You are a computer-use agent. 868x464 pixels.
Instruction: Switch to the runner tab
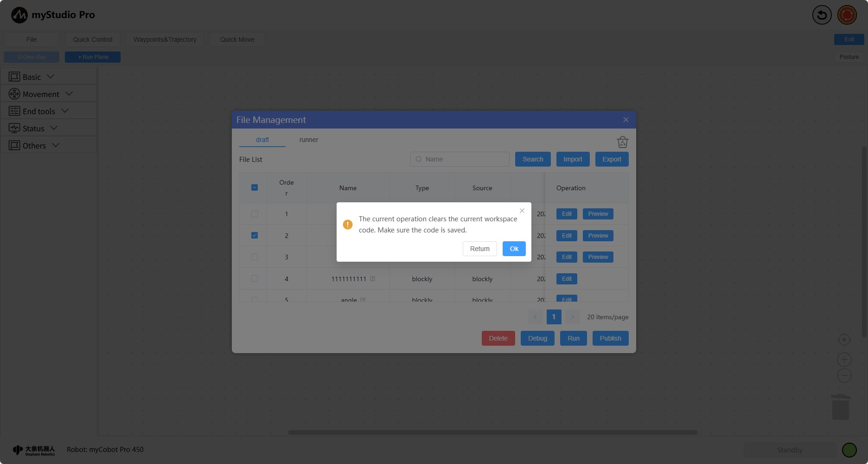pyautogui.click(x=308, y=140)
